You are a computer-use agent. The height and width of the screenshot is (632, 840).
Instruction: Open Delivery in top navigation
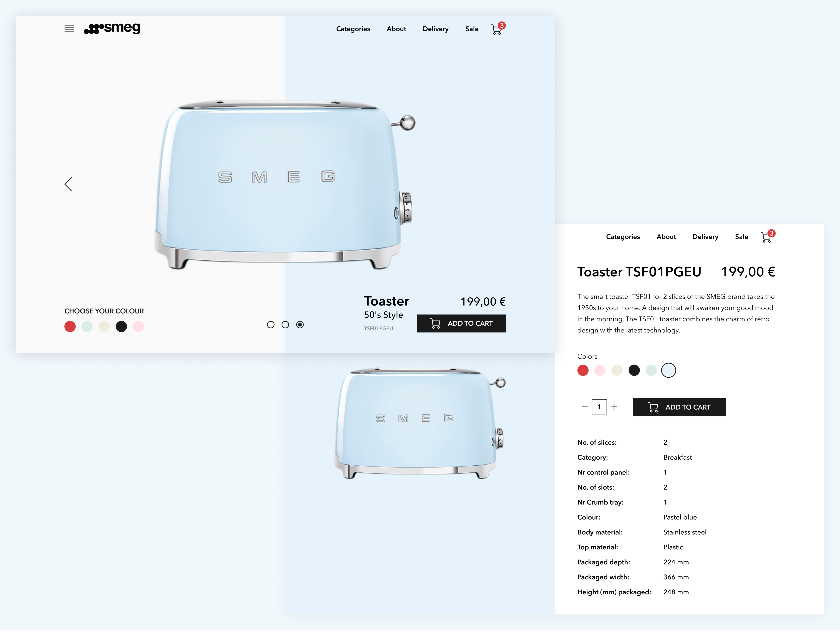point(436,29)
